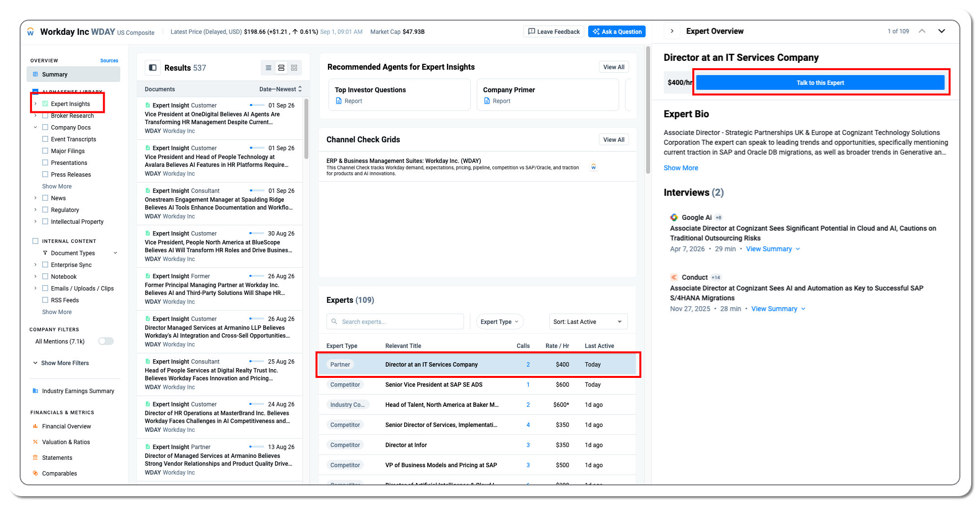Open the Top Investor Questions report icon
This screenshot has width=980, height=505.
339,101
